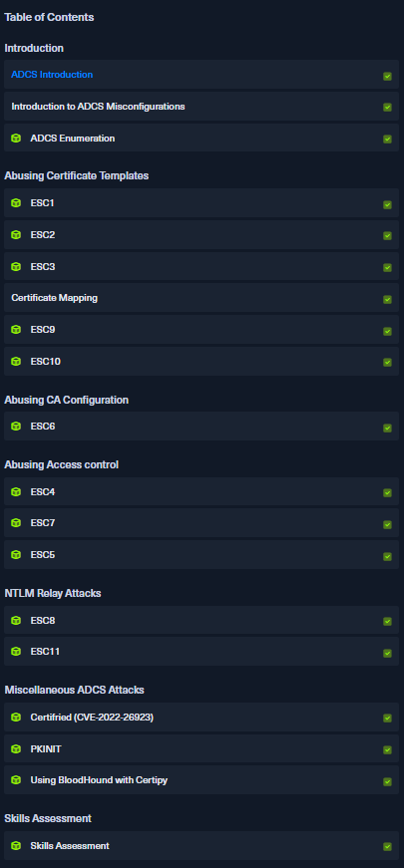Toggle the checkbox on the ESC5 row
This screenshot has height=868, width=404.
(387, 556)
